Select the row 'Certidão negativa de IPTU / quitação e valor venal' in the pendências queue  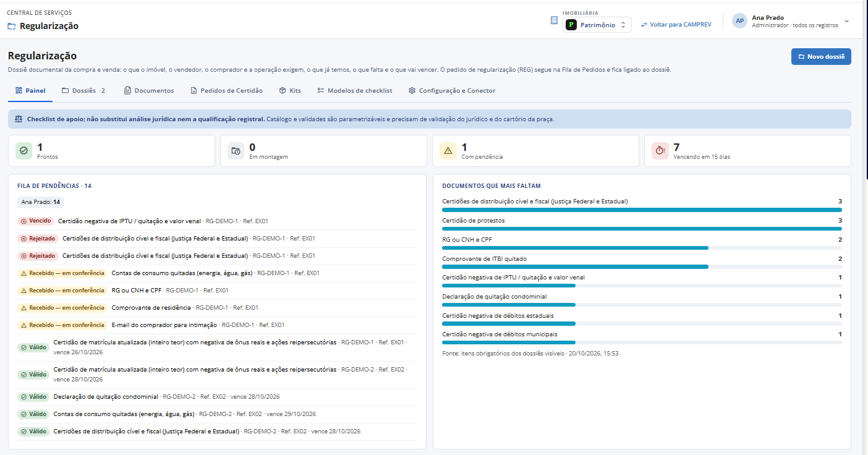click(x=217, y=221)
